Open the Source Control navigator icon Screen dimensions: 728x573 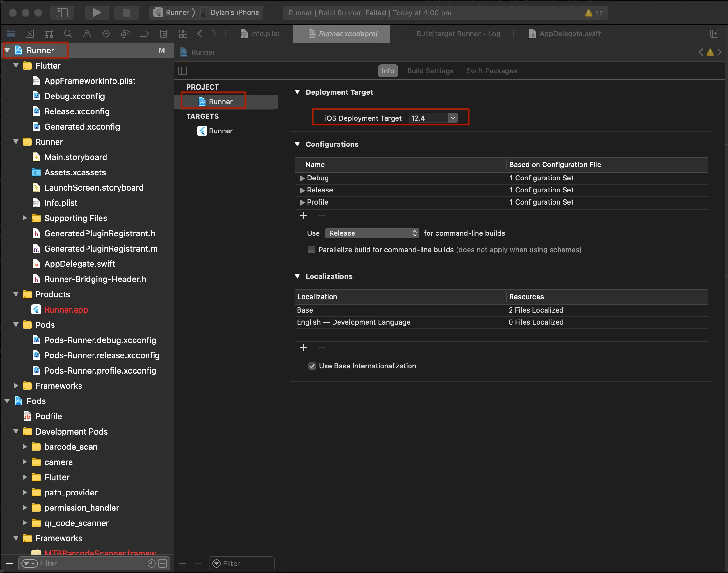30,34
